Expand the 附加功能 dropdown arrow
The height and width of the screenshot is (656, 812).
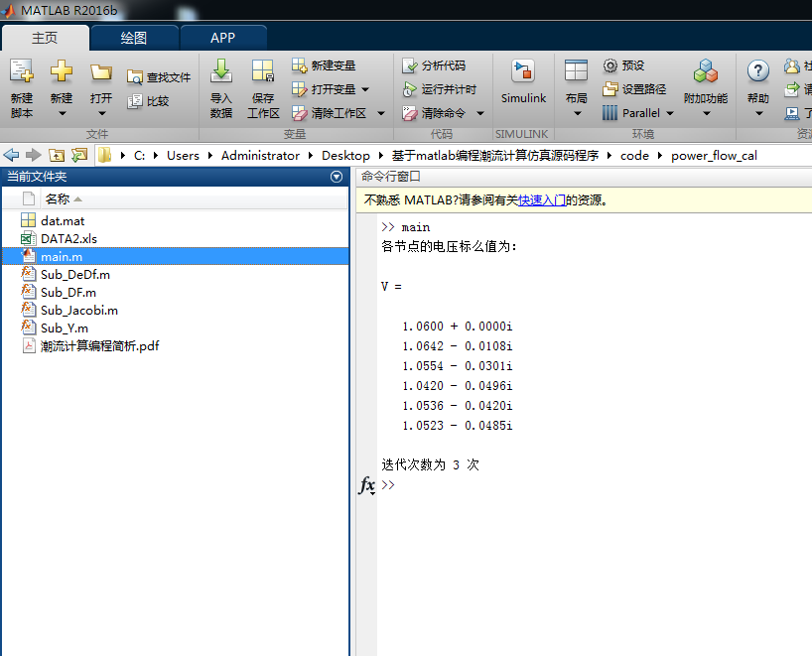tap(707, 113)
